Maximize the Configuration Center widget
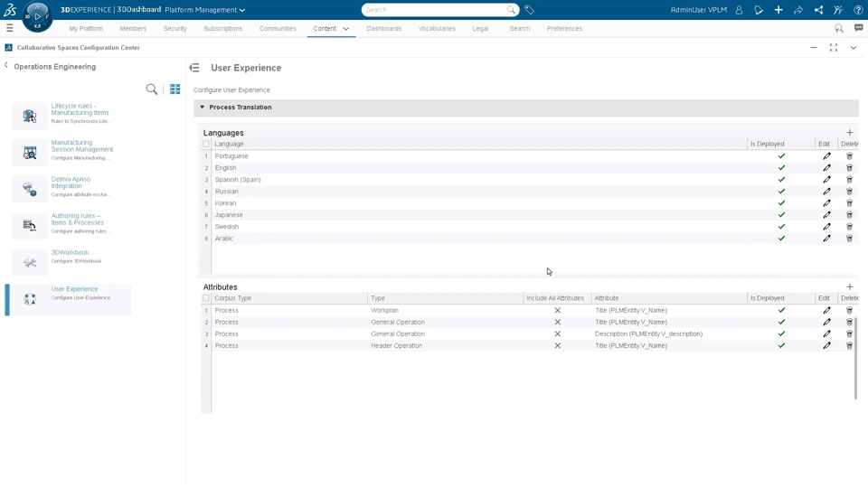Image resolution: width=868 pixels, height=488 pixels. (x=833, y=48)
